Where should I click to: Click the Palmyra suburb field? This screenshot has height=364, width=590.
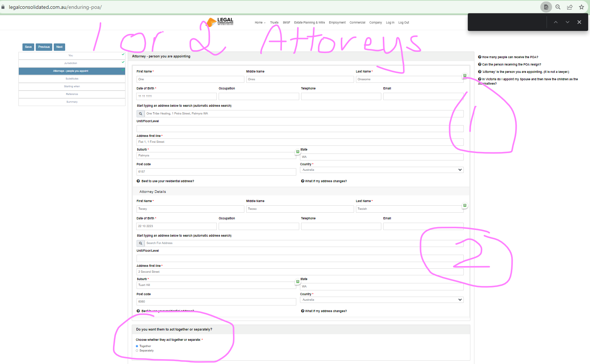click(x=216, y=156)
